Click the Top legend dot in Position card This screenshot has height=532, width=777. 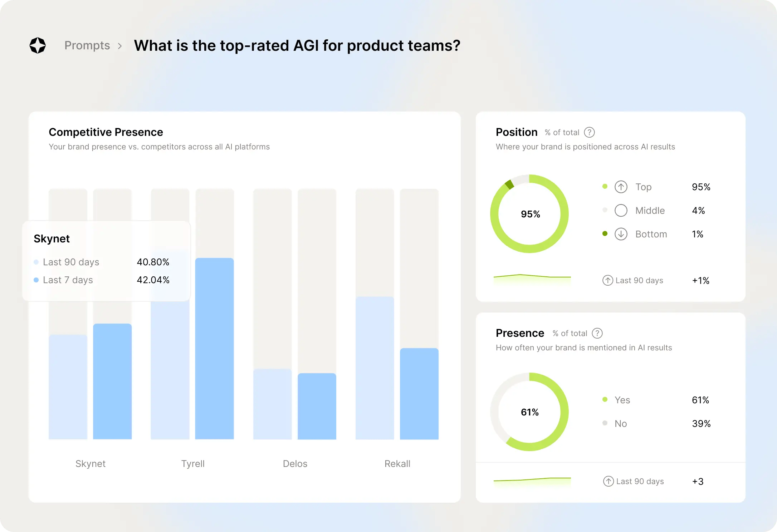pos(605,186)
